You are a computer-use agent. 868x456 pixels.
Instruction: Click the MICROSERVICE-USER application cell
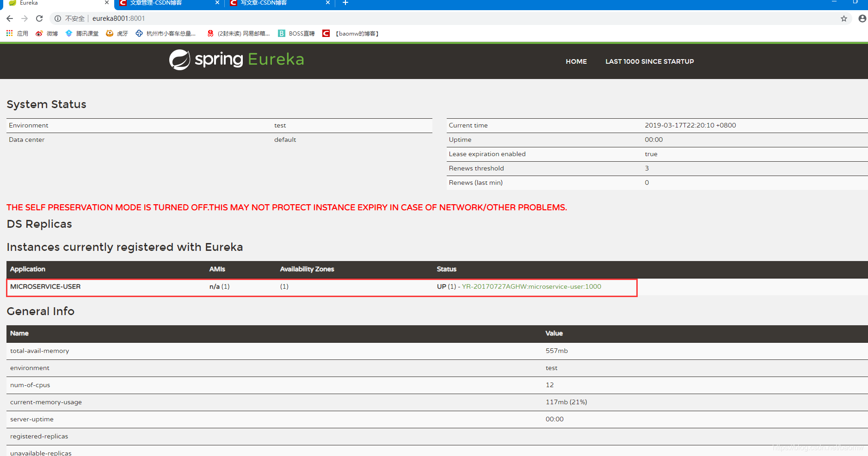pos(45,286)
